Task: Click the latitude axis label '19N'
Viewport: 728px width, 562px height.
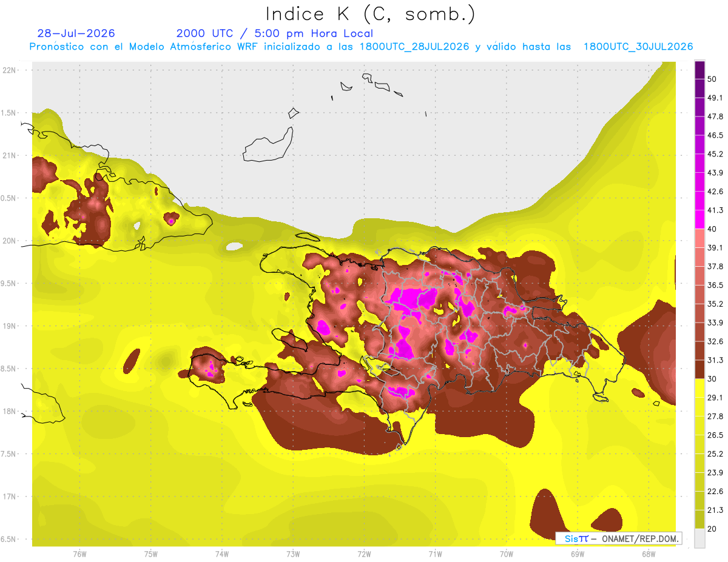Action: [x=10, y=326]
